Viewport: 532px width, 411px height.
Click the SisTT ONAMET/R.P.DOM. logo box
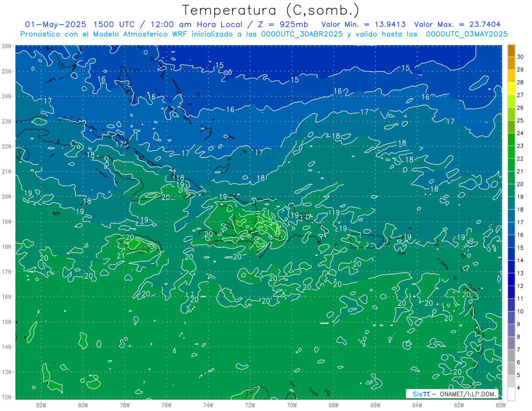(452, 394)
